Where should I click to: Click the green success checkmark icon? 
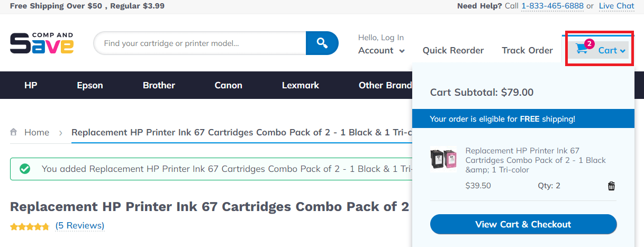24,169
